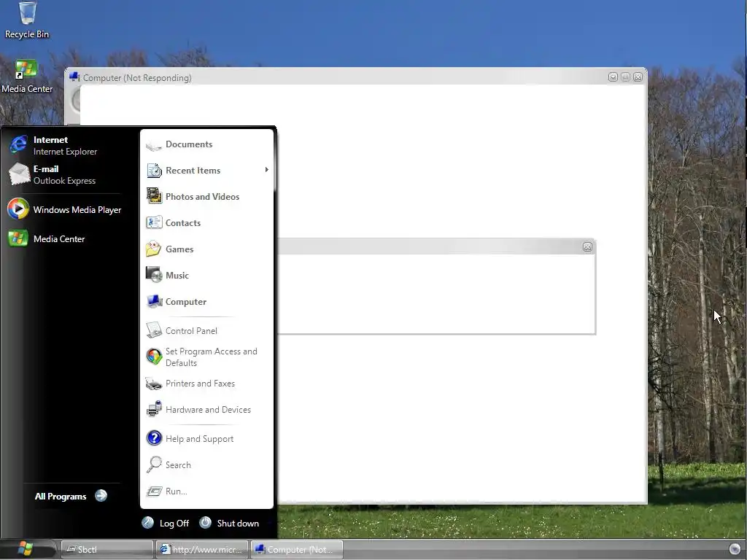Click the Windows Media Player label

[77, 210]
